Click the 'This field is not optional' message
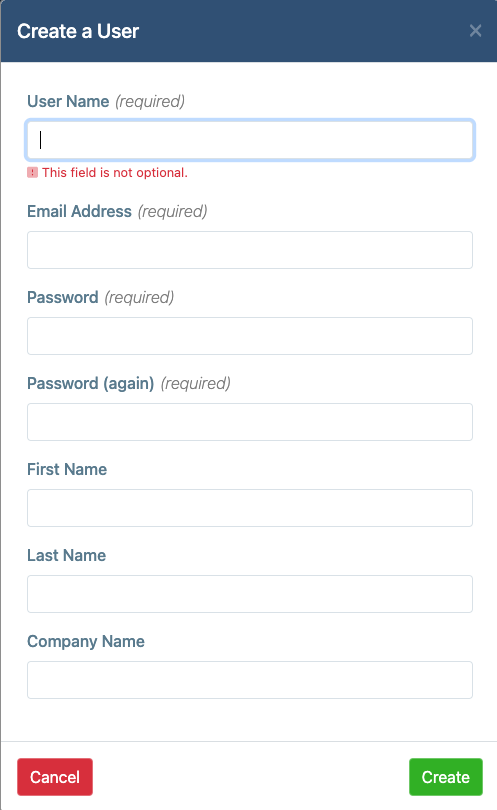This screenshot has width=497, height=810. tap(115, 173)
